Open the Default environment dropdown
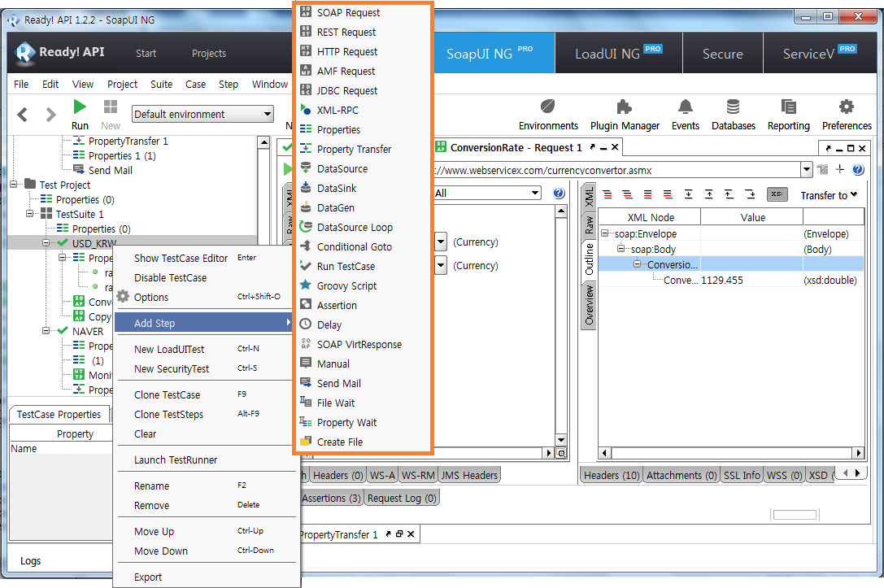The width and height of the screenshot is (884, 588). 202,115
